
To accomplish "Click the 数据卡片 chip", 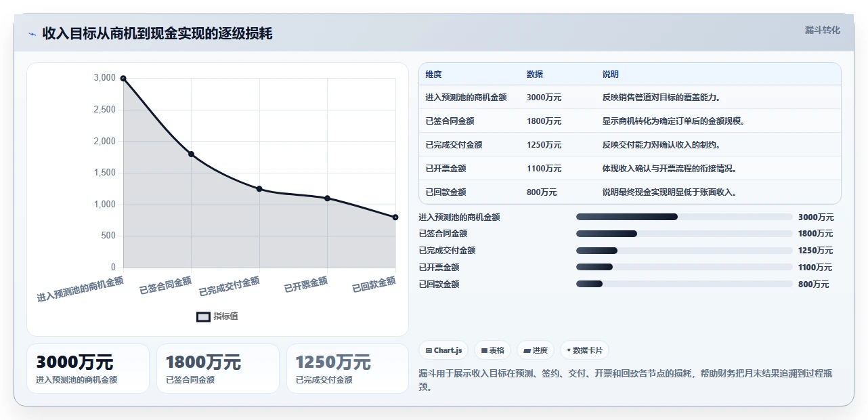I will [x=584, y=350].
